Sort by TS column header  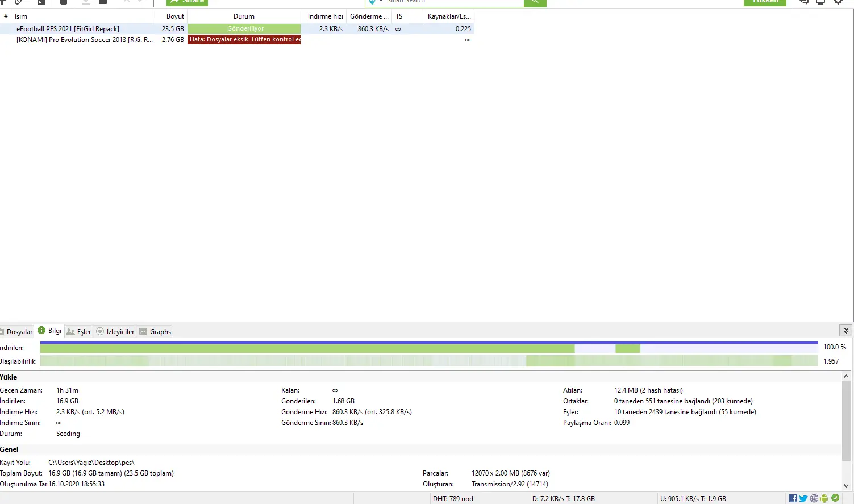point(407,16)
